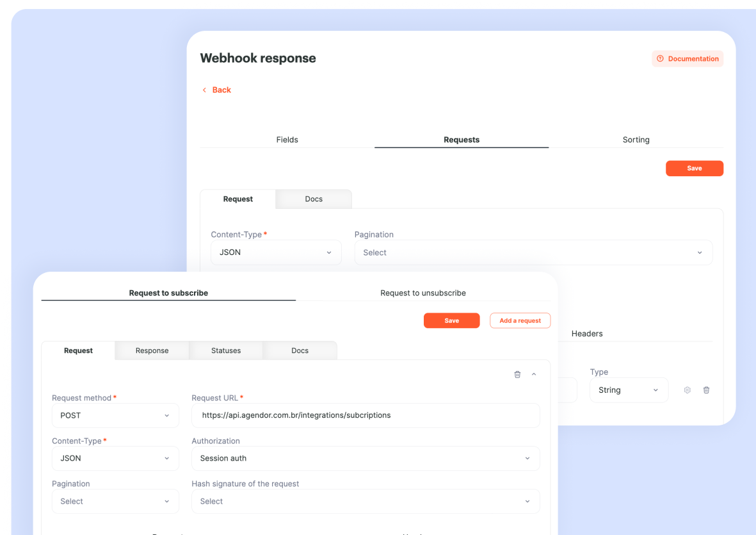This screenshot has height=535, width=756.
Task: Open Content-Type JSON dropdown in Webhook response window
Action: [x=277, y=252]
